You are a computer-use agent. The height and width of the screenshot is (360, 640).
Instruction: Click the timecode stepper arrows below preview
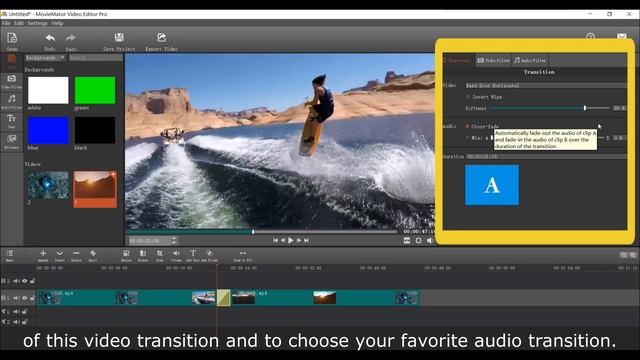coord(174,240)
